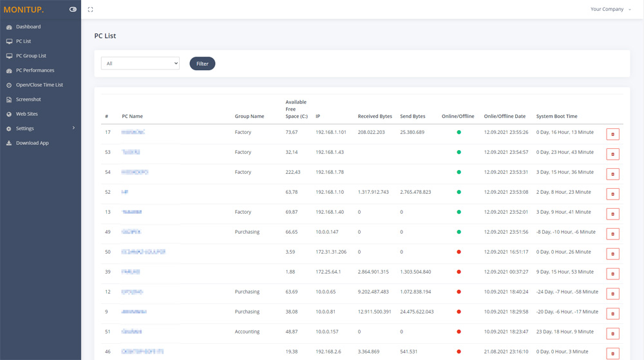Delete PC row number 49
The width and height of the screenshot is (644, 360).
tap(612, 234)
